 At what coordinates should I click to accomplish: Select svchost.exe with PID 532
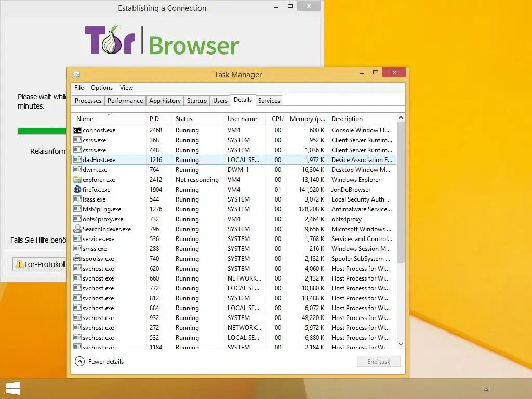(x=234, y=338)
